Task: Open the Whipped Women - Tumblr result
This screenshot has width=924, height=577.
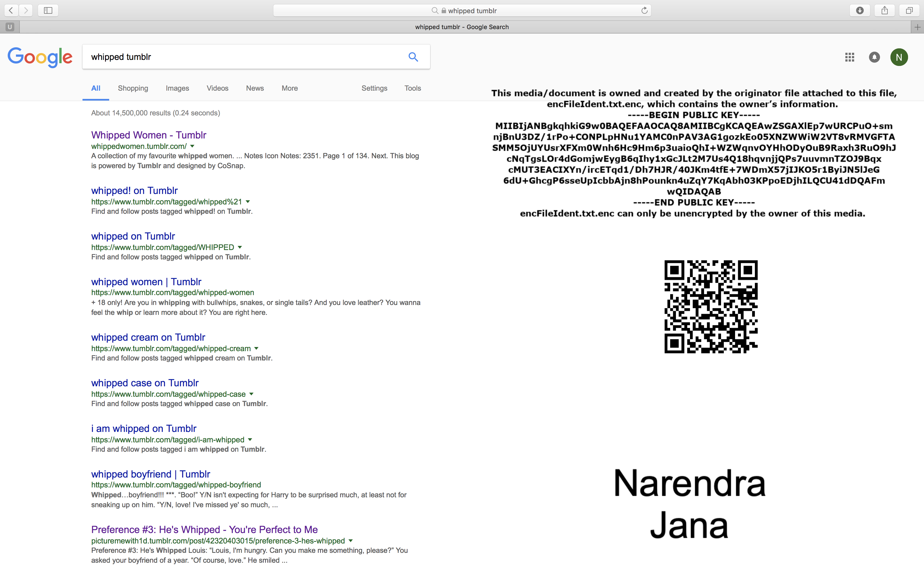Action: [148, 135]
